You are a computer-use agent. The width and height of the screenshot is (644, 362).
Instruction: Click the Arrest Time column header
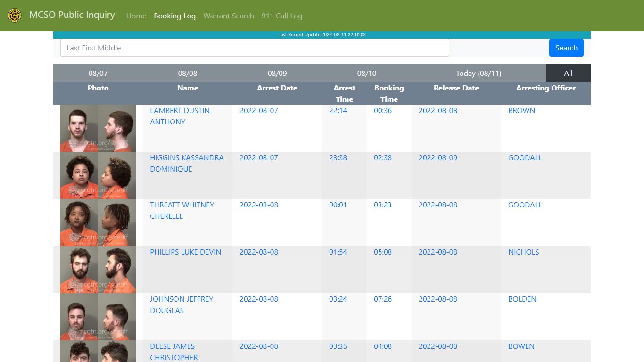[x=344, y=93]
